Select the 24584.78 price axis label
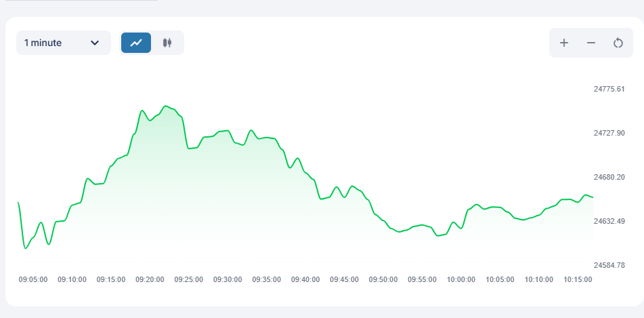 609,265
